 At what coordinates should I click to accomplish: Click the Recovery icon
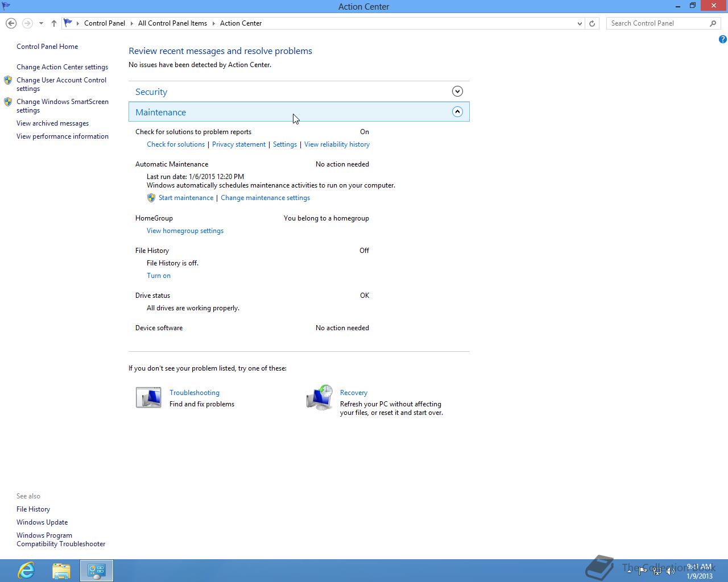320,397
